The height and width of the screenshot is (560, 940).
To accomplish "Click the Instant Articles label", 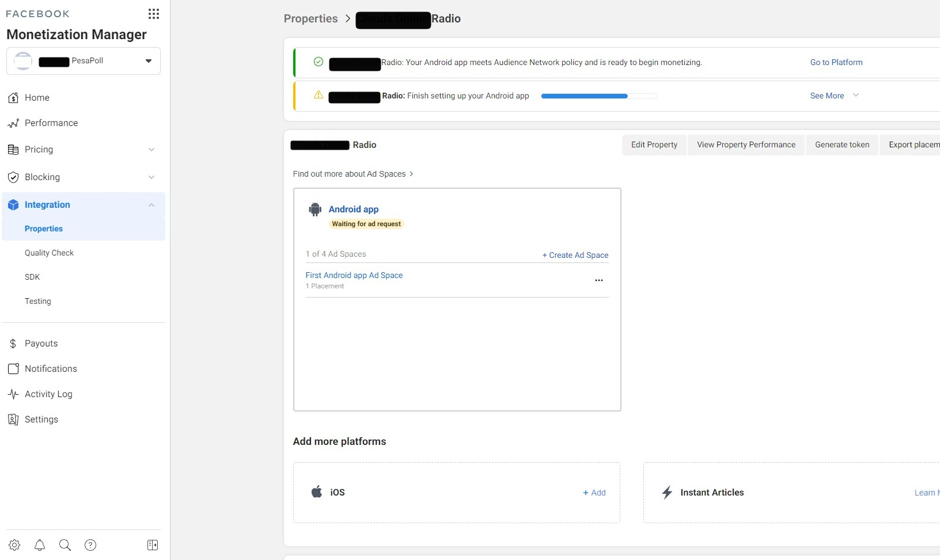I will point(712,493).
